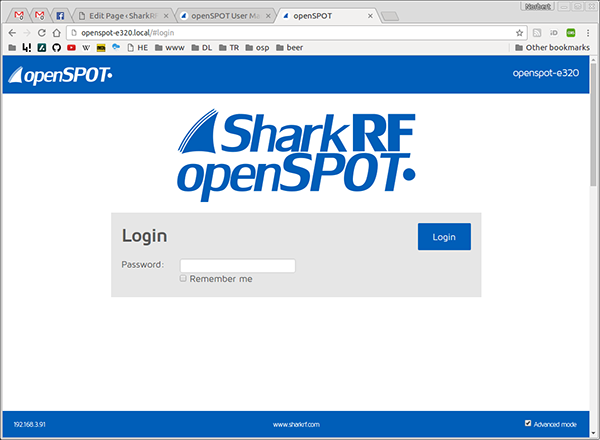The width and height of the screenshot is (600, 440).
Task: Expand the www bookmarks folder
Action: pyautogui.click(x=170, y=48)
